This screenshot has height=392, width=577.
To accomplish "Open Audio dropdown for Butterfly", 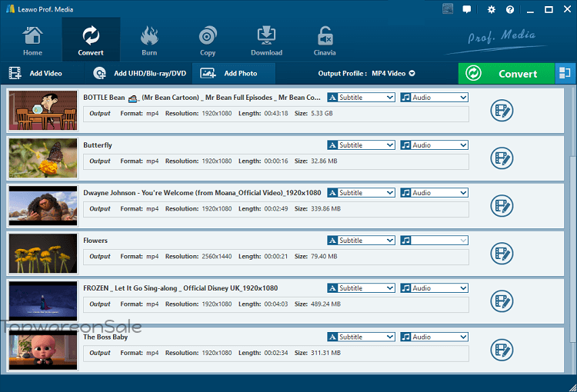I will [x=434, y=145].
